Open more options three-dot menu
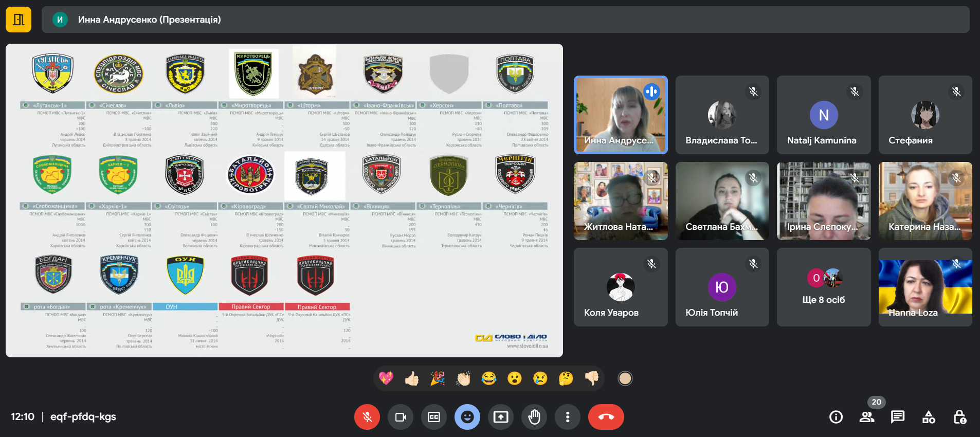This screenshot has width=980, height=437. point(568,417)
